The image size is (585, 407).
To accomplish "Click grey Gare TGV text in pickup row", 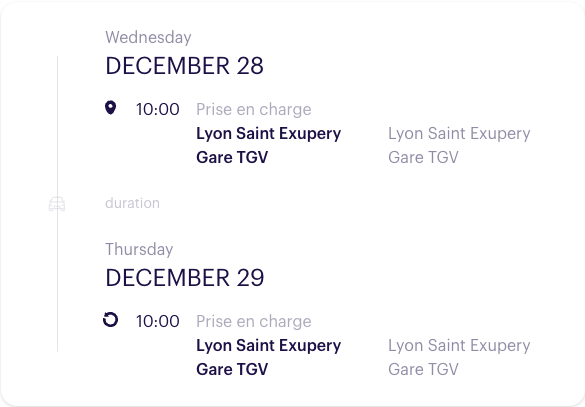I will click(423, 157).
